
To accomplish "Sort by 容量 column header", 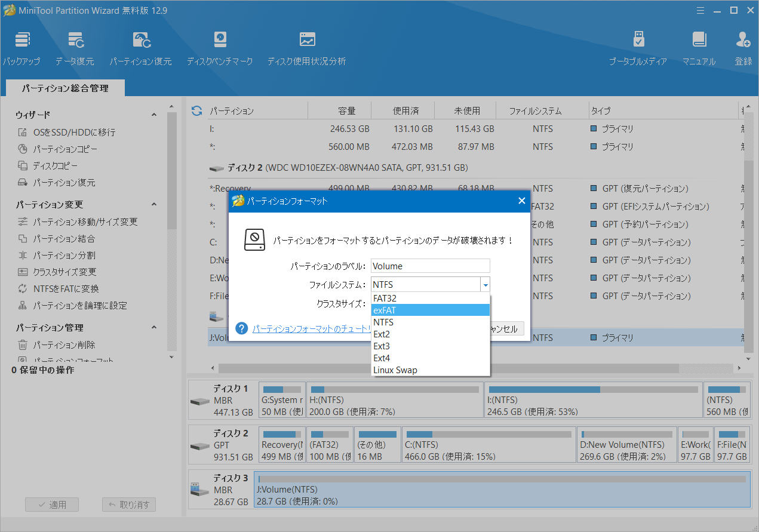I will (339, 110).
